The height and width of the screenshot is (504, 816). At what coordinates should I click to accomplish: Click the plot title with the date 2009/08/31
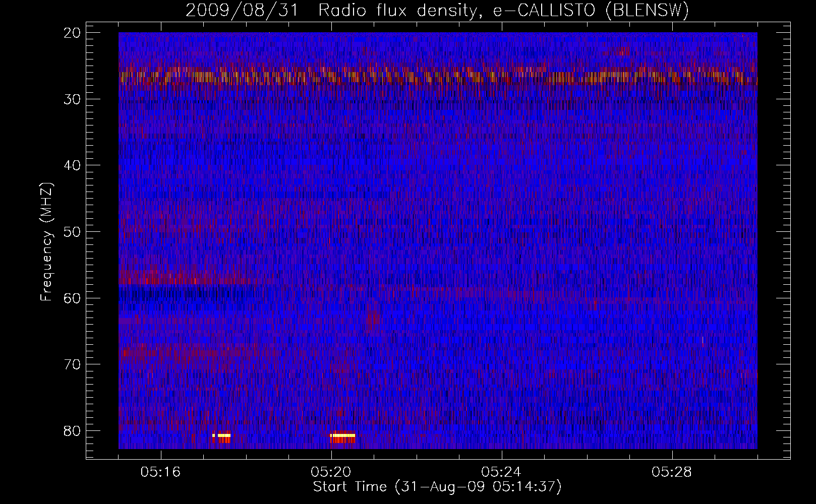coord(437,10)
